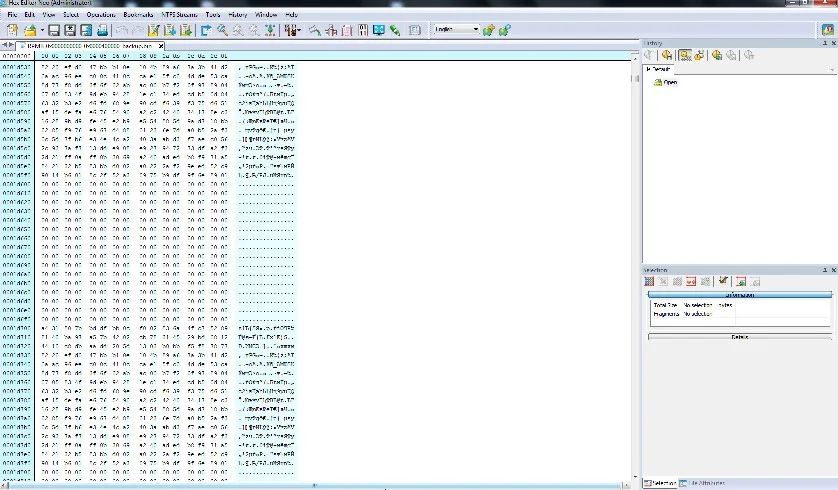The width and height of the screenshot is (838, 490).
Task: Toggle the highlighted history view icon
Action: click(x=685, y=55)
